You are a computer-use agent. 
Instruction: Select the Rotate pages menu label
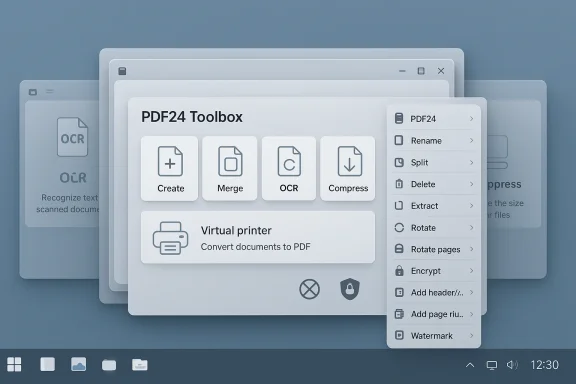pyautogui.click(x=435, y=250)
